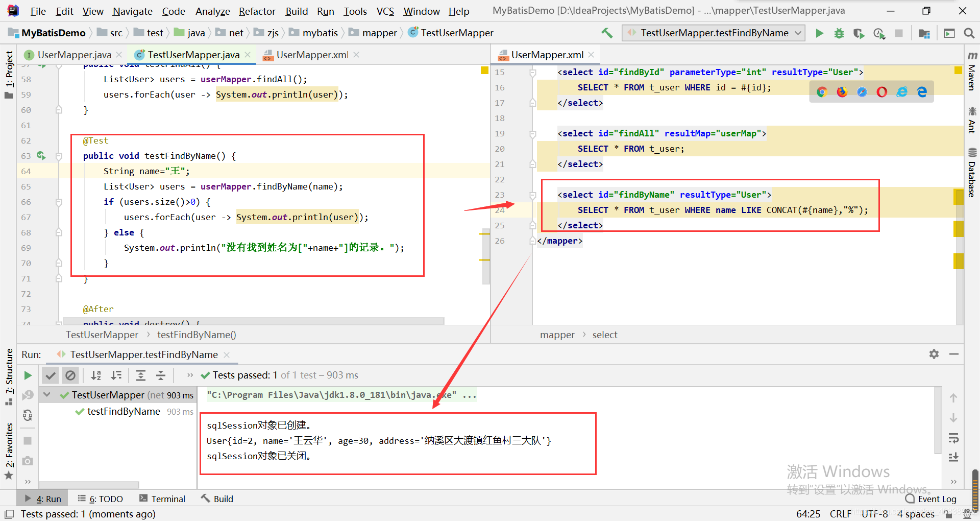Open the TODO tool window
This screenshot has height=521, width=980.
click(x=101, y=499)
